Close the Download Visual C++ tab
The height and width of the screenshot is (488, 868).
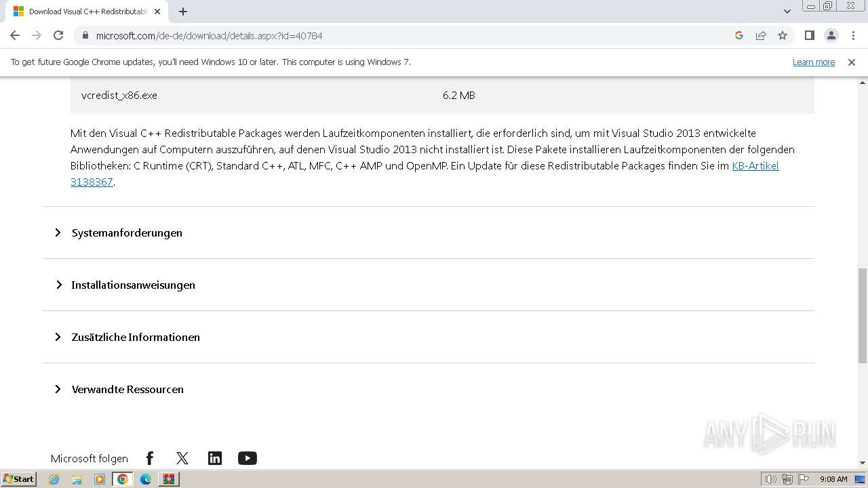pos(157,12)
